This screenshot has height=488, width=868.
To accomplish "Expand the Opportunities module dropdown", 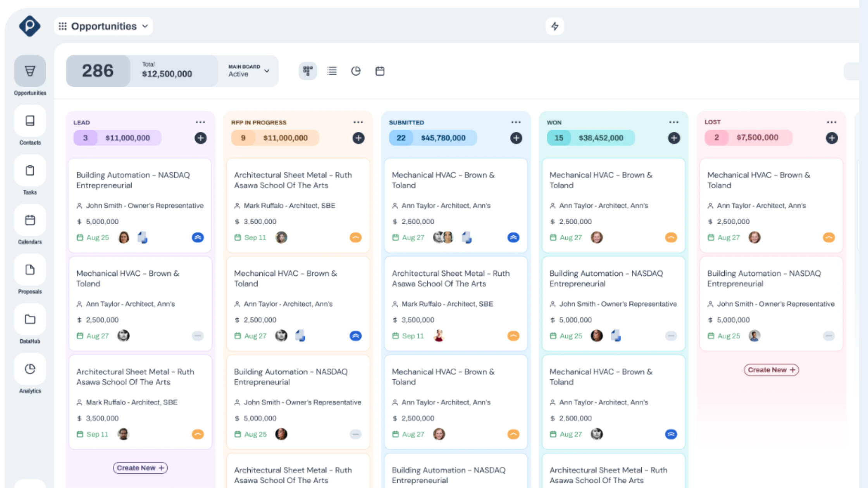I will click(103, 26).
